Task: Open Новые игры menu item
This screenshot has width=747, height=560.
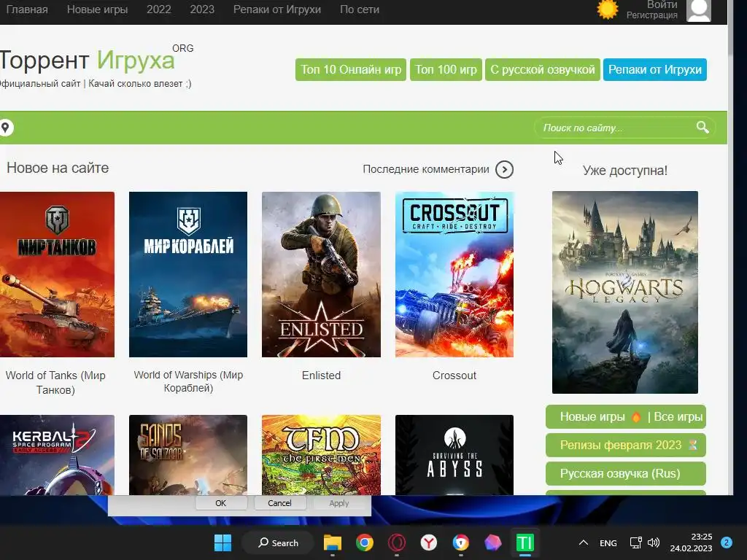Action: [x=97, y=9]
